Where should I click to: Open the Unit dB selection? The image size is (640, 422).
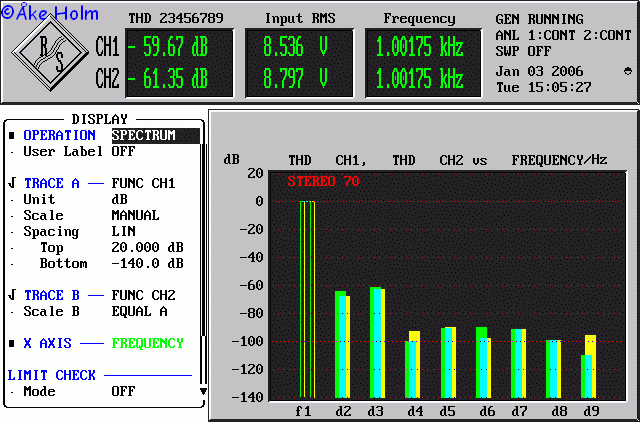[x=119, y=199]
